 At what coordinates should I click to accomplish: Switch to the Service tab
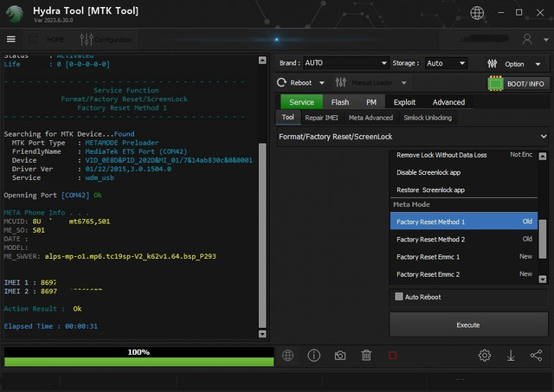point(301,102)
